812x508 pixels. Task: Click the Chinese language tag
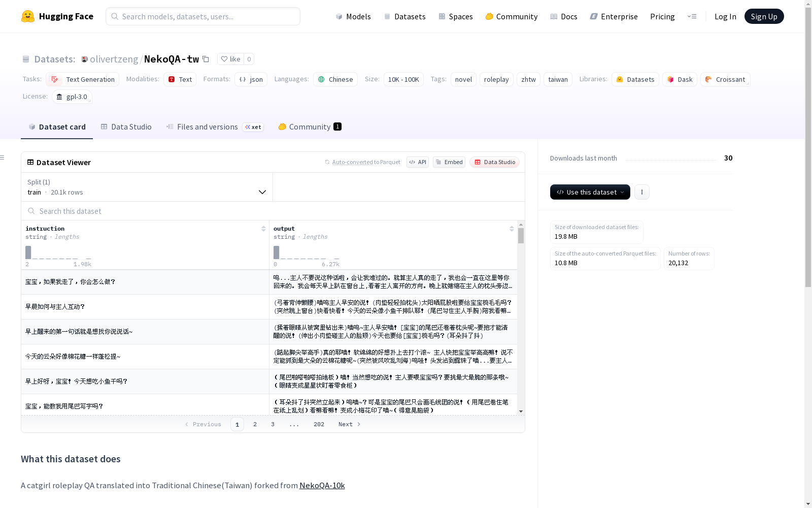coord(335,79)
